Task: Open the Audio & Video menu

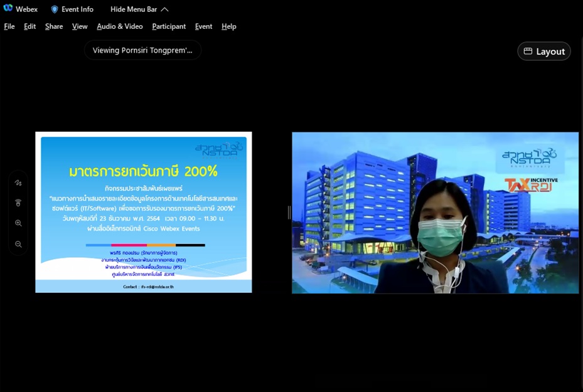Action: [x=120, y=26]
